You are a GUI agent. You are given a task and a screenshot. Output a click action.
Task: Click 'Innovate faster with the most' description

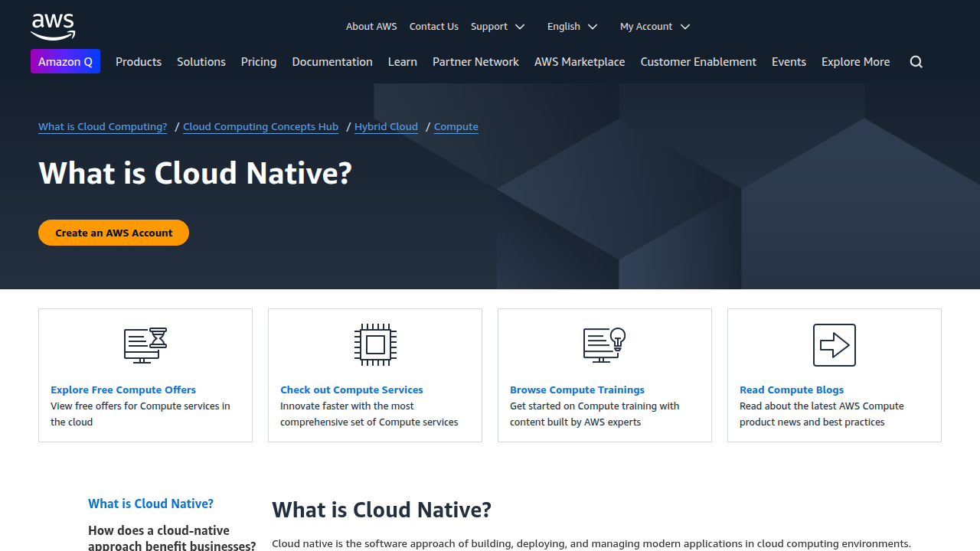click(369, 414)
